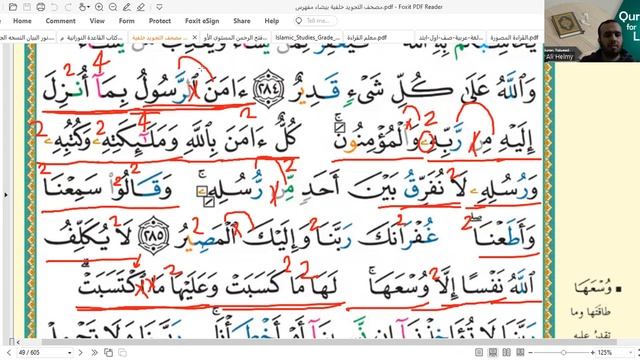Click the Tell me search field
The height and width of the screenshot is (360, 640).
click(315, 20)
